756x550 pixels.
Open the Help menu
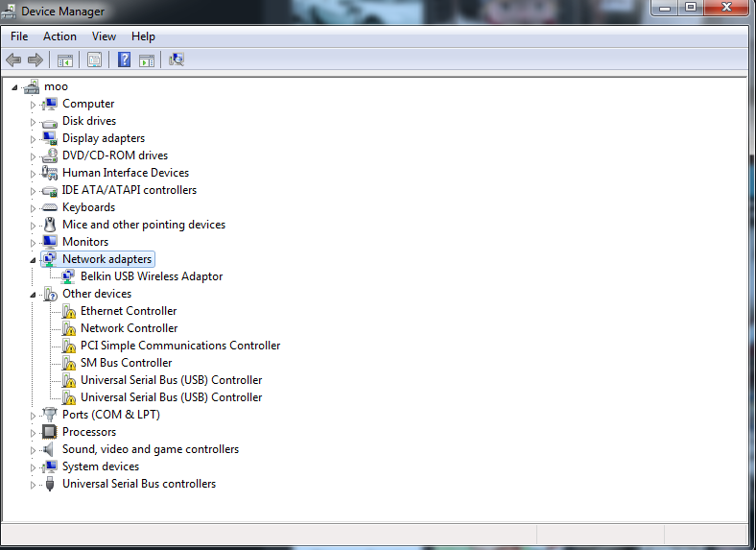(143, 36)
